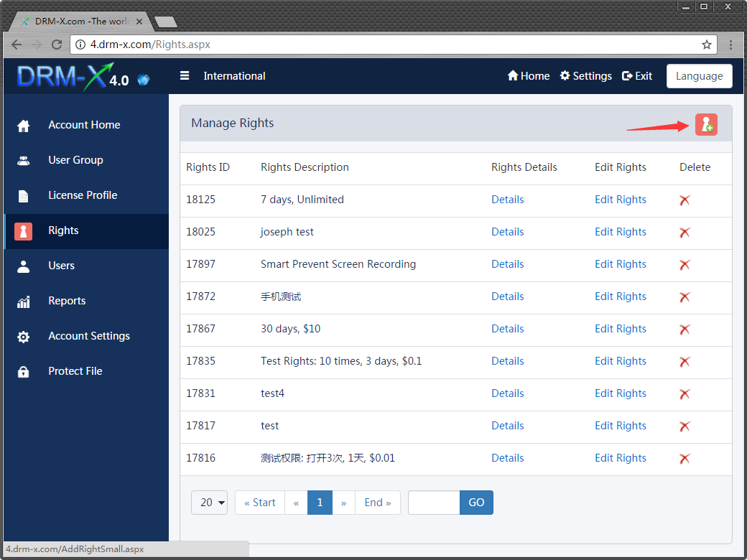Delete the 30 days, $10 rights
The image size is (747, 560).
tap(685, 329)
